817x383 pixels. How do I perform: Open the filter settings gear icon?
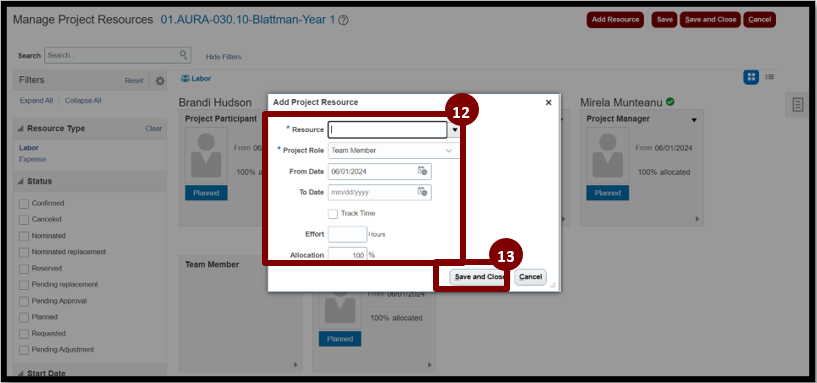coord(160,81)
